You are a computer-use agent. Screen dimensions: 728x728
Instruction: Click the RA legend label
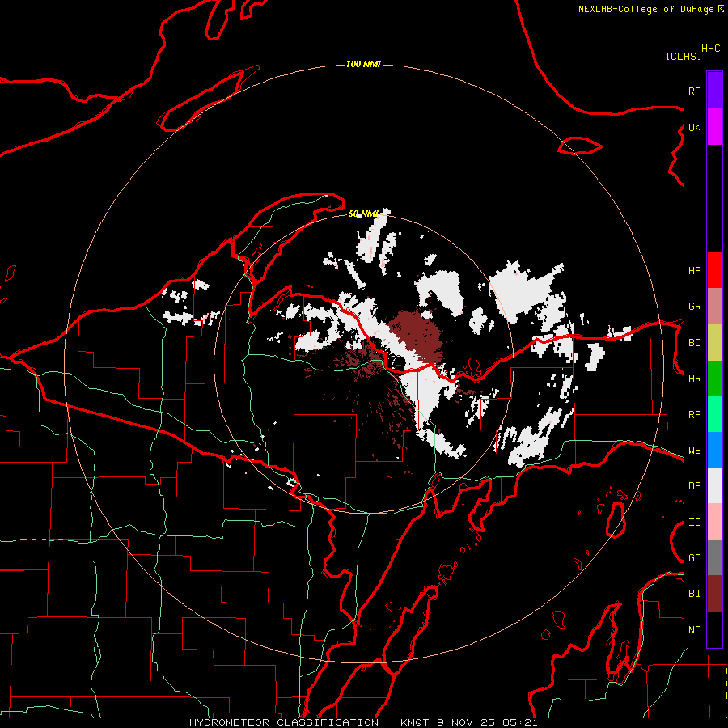pyautogui.click(x=694, y=415)
